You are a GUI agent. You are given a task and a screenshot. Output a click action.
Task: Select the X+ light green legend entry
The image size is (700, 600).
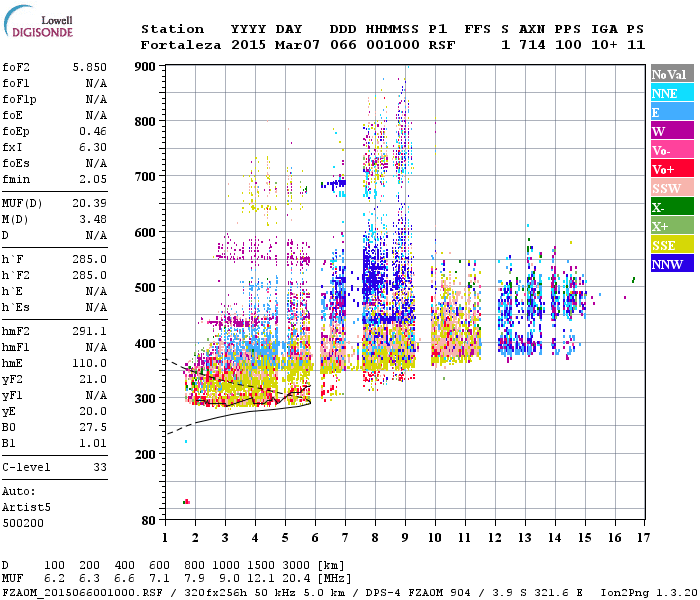tap(671, 226)
